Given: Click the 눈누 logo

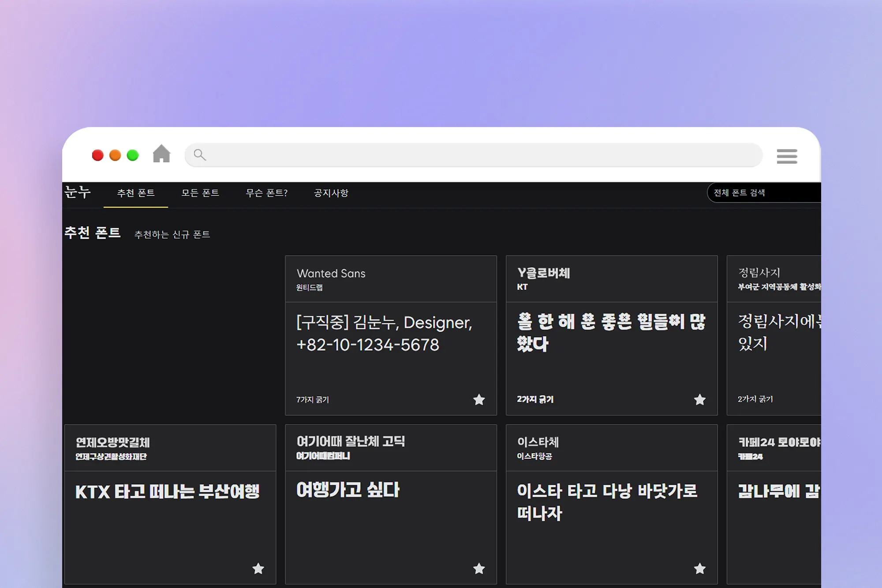Looking at the screenshot, I should click(x=78, y=192).
